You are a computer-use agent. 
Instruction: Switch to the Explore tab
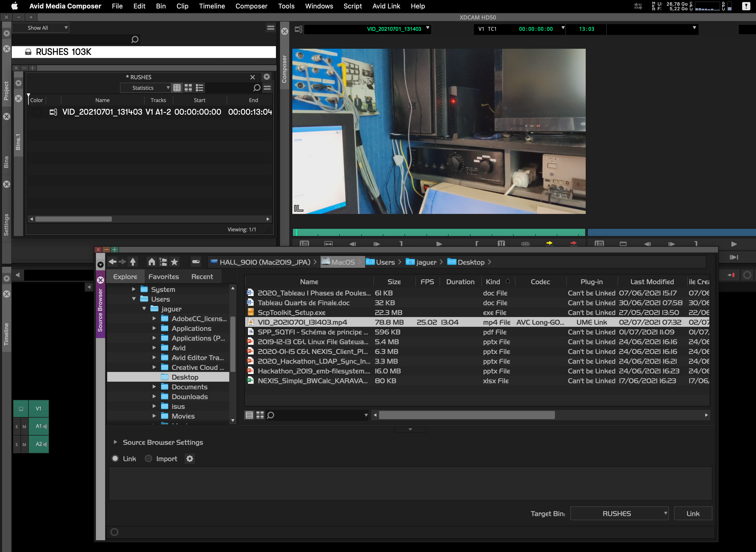coord(125,277)
